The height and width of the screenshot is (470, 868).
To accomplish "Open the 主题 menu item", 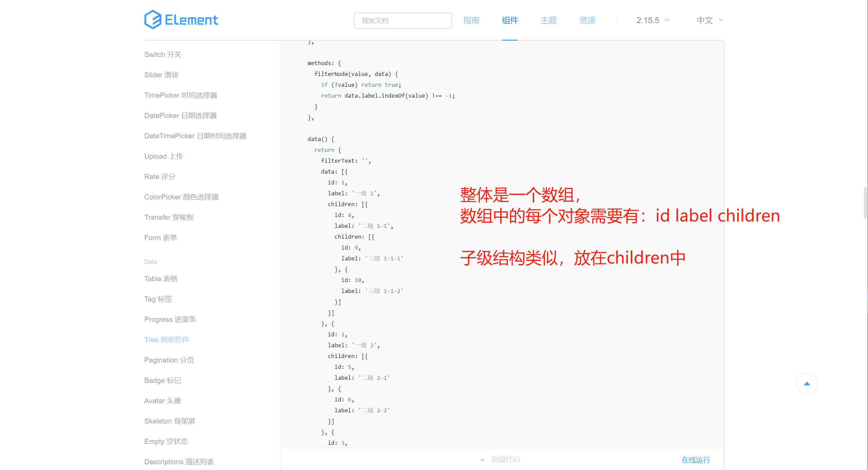I will coord(548,20).
